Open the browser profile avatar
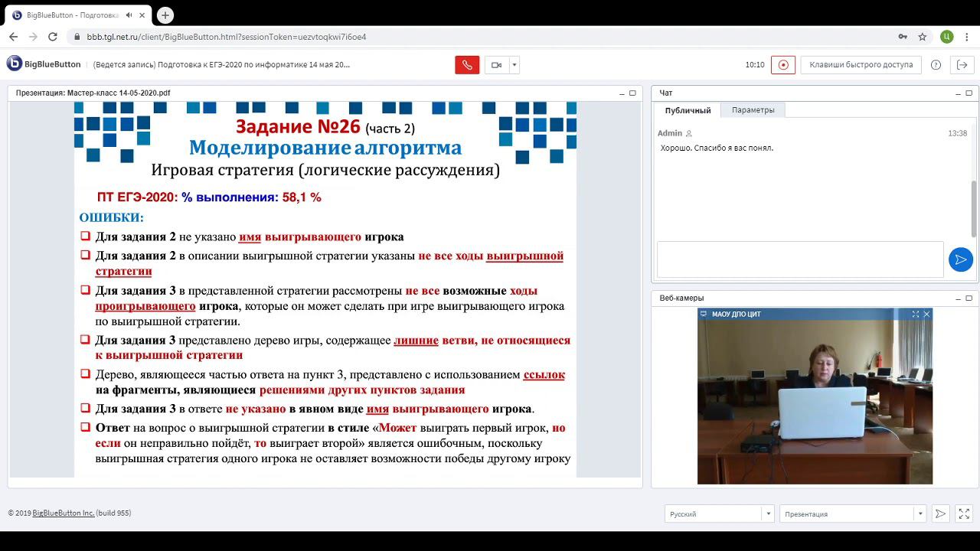Screen dimensions: 980x551 947,37
